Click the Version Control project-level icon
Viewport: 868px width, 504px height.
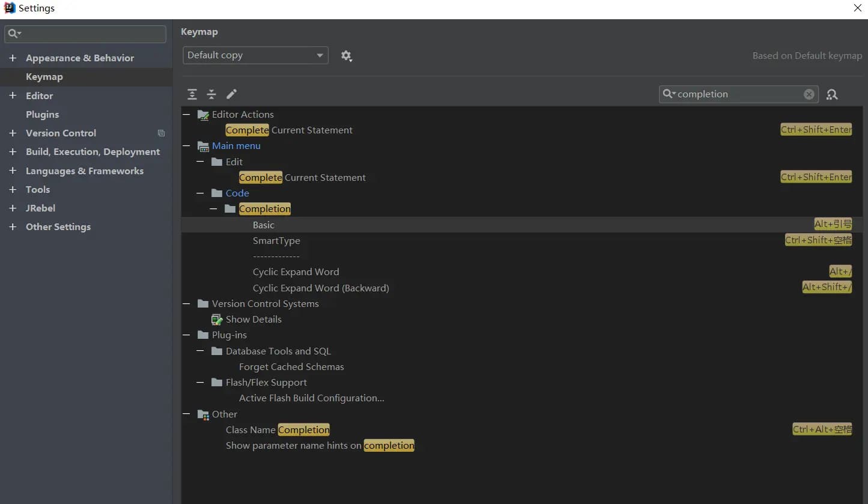click(161, 133)
